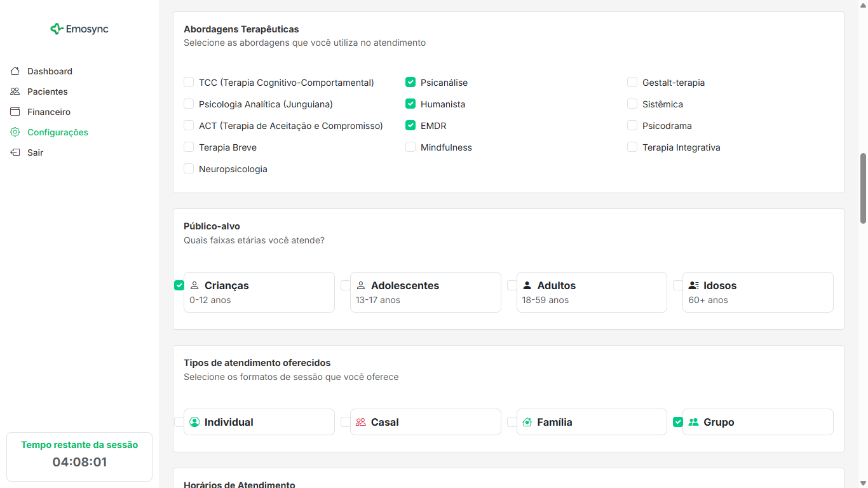Click the Idosos person icon
The height and width of the screenshot is (488, 868).
pos(694,285)
